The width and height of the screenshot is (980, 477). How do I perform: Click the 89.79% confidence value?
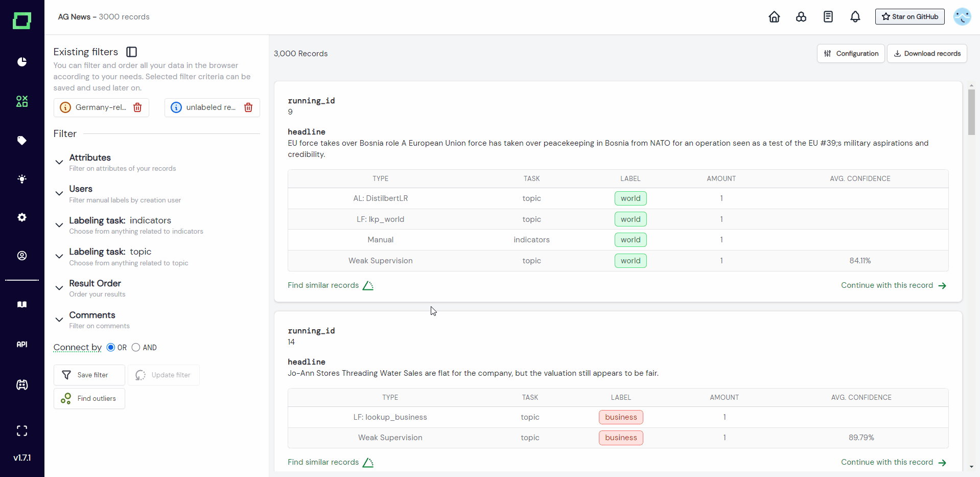(x=861, y=438)
